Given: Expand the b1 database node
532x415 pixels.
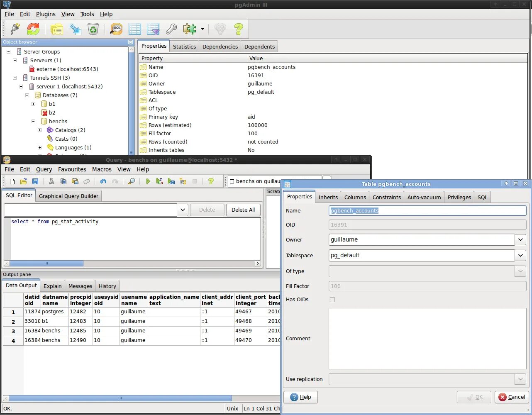Looking at the screenshot, I should (x=33, y=104).
